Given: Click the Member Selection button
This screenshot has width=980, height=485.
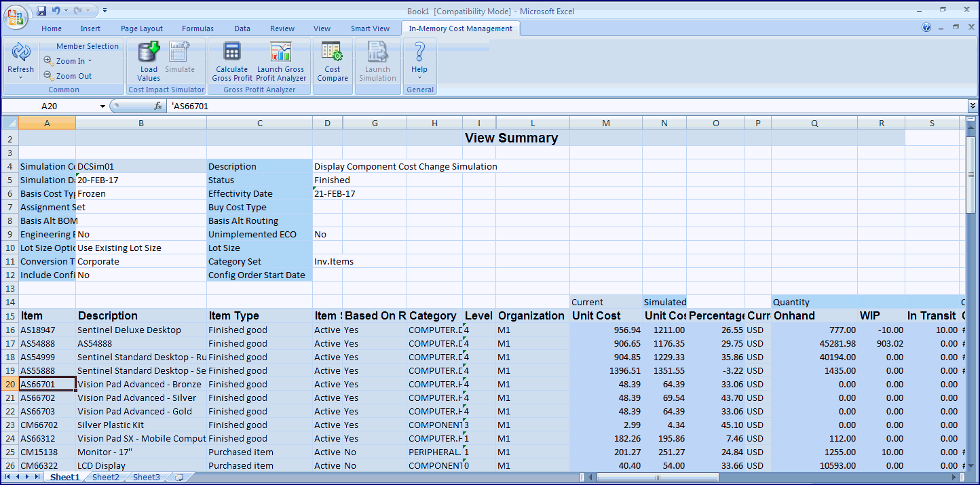Looking at the screenshot, I should (87, 46).
